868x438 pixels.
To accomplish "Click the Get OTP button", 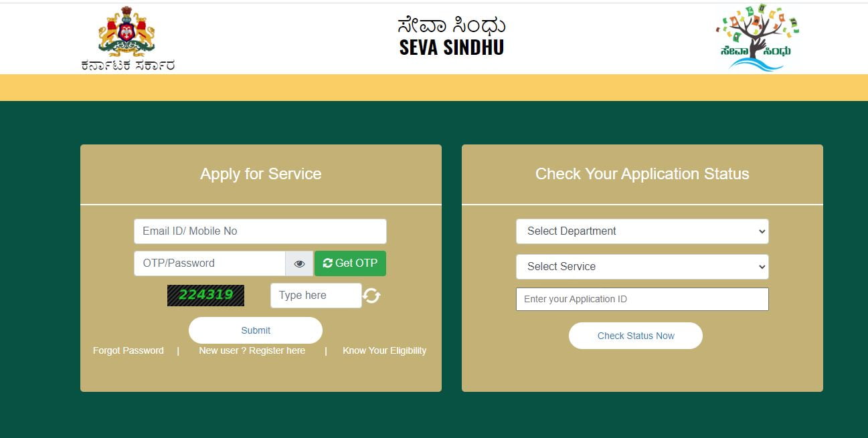I will coord(350,263).
